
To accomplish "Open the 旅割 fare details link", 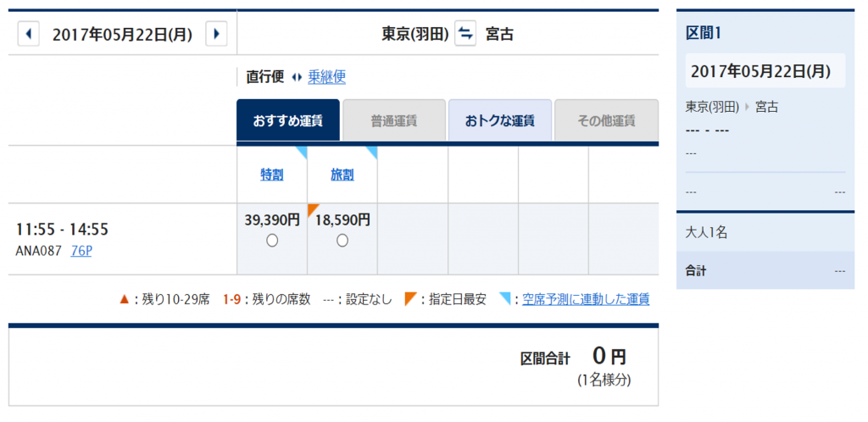I will pos(342,175).
